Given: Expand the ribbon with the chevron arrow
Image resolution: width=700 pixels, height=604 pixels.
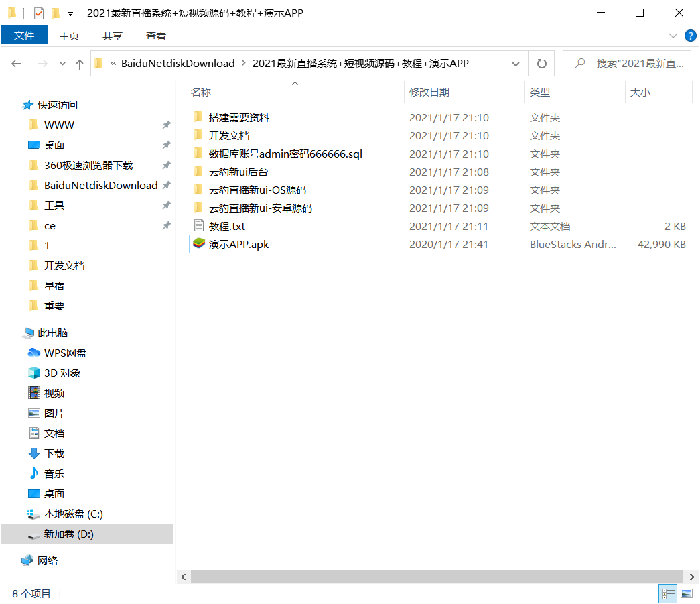Looking at the screenshot, I should pos(673,36).
